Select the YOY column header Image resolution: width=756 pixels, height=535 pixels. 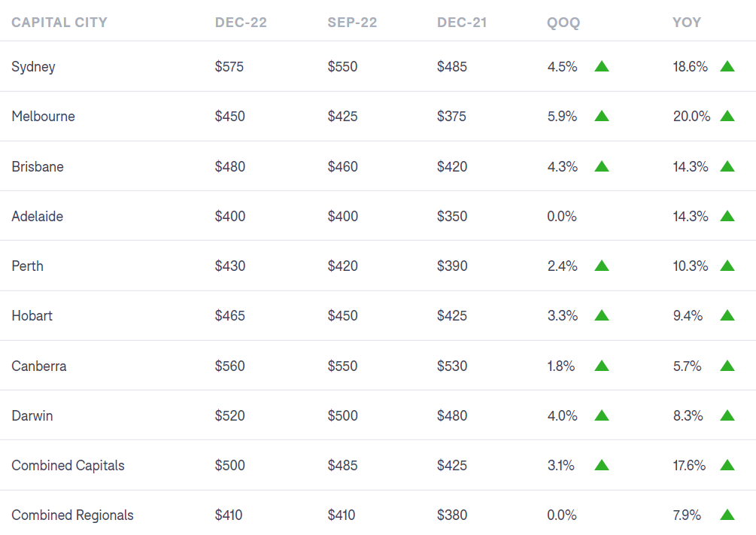coord(687,23)
